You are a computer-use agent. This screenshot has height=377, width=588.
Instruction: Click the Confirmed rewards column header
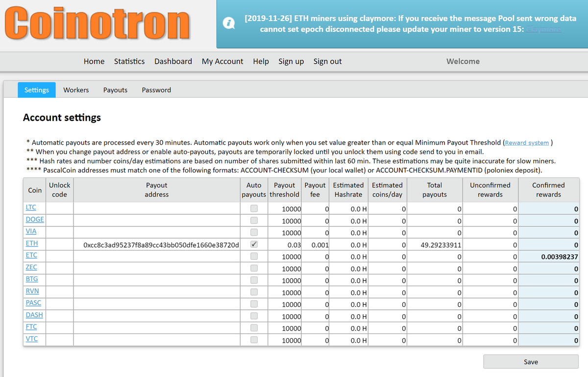tap(548, 190)
